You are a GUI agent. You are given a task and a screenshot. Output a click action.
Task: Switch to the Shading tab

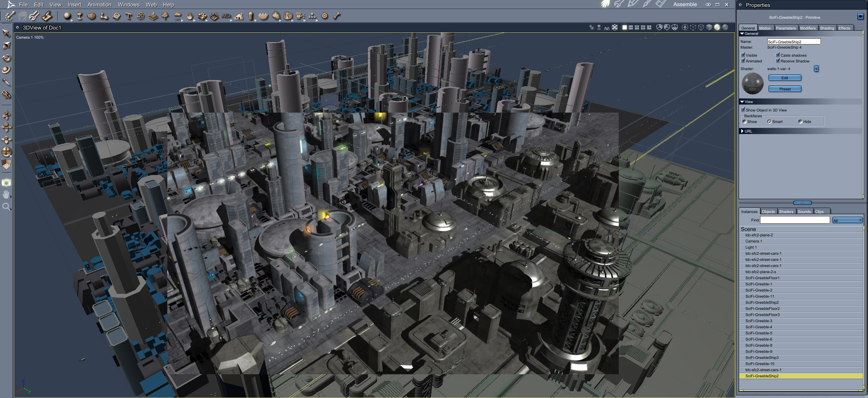coord(827,28)
